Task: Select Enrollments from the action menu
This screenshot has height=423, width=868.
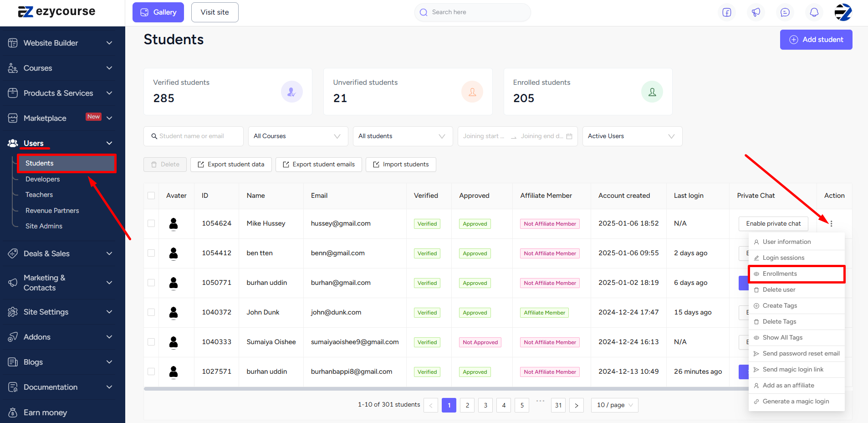Action: (797, 274)
